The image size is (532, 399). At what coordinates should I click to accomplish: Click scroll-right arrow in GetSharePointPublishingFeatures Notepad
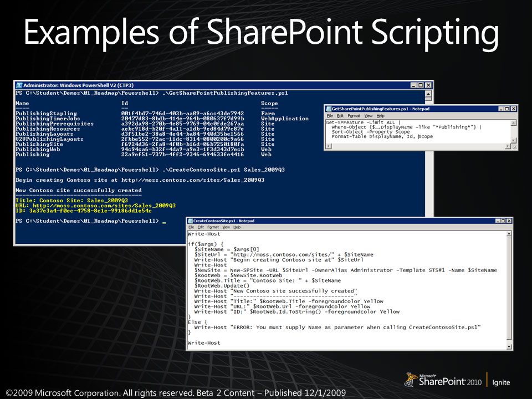tap(508, 146)
